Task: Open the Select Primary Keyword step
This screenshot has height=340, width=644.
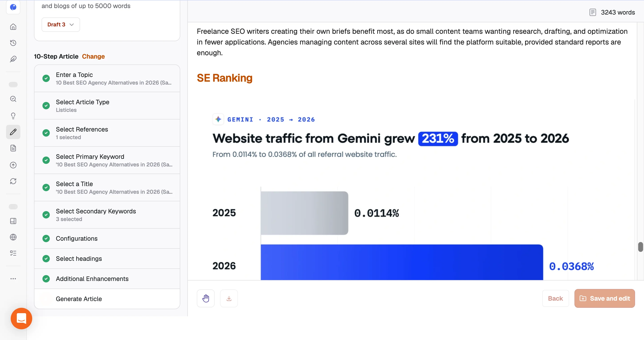Action: 107,160
